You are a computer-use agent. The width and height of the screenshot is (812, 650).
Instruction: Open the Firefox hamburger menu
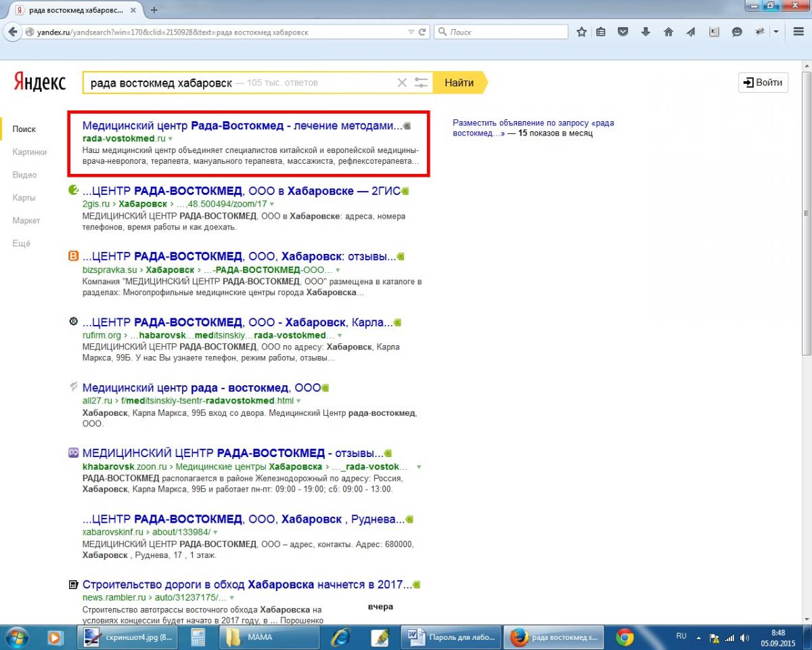point(798,32)
